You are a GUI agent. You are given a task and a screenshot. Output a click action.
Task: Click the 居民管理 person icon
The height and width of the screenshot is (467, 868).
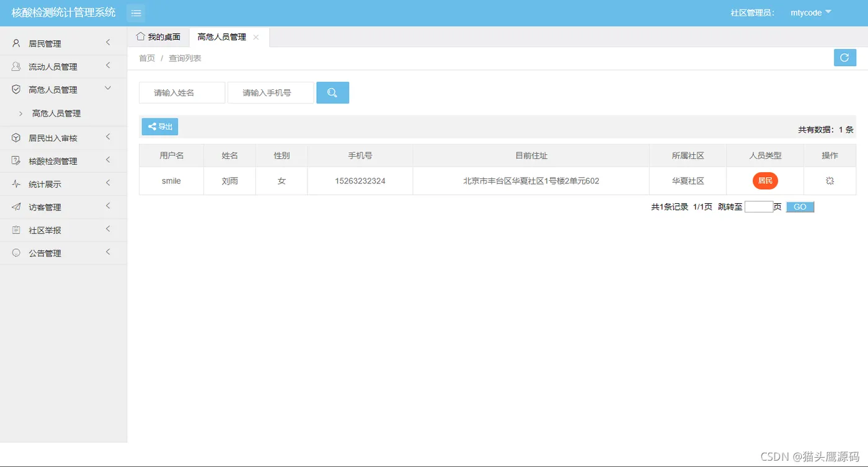pyautogui.click(x=16, y=43)
